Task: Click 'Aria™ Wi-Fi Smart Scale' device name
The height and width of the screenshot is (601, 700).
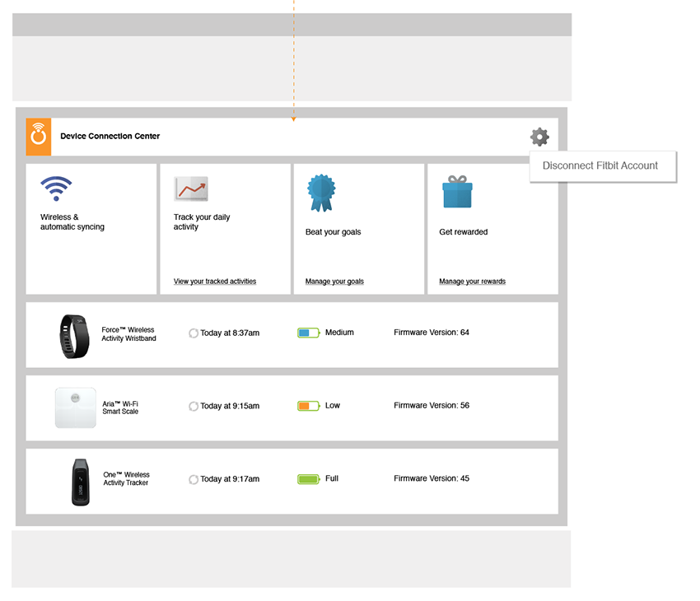Action: coord(120,408)
